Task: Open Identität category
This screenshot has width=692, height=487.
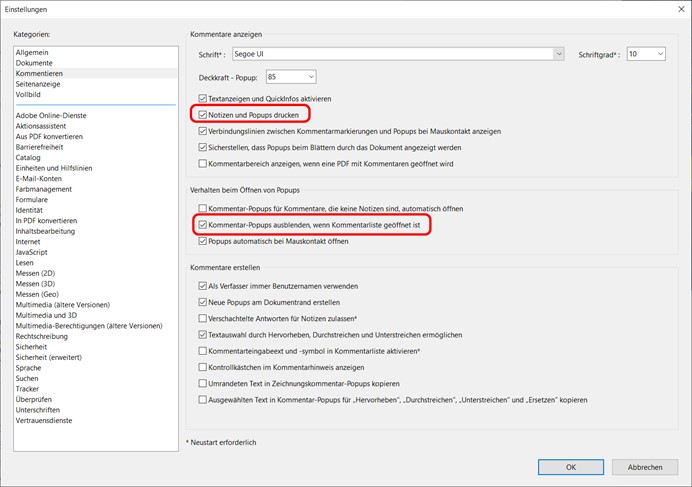Action: point(29,210)
